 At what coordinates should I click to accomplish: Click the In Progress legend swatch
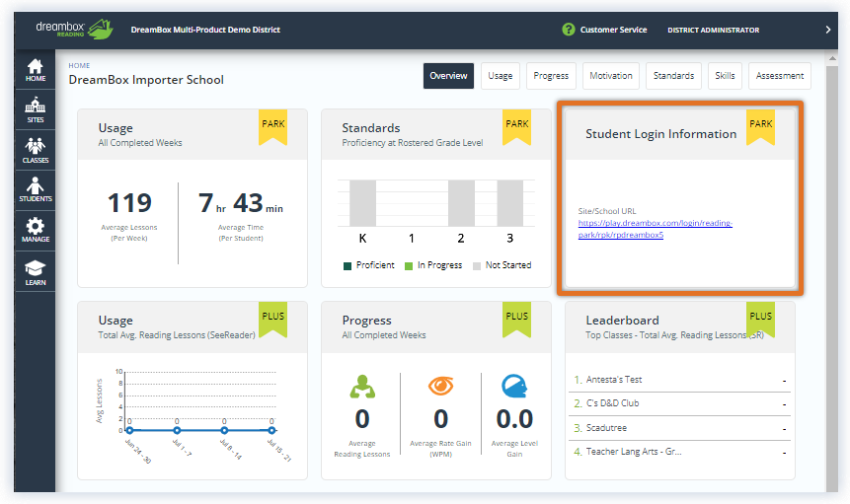409,265
